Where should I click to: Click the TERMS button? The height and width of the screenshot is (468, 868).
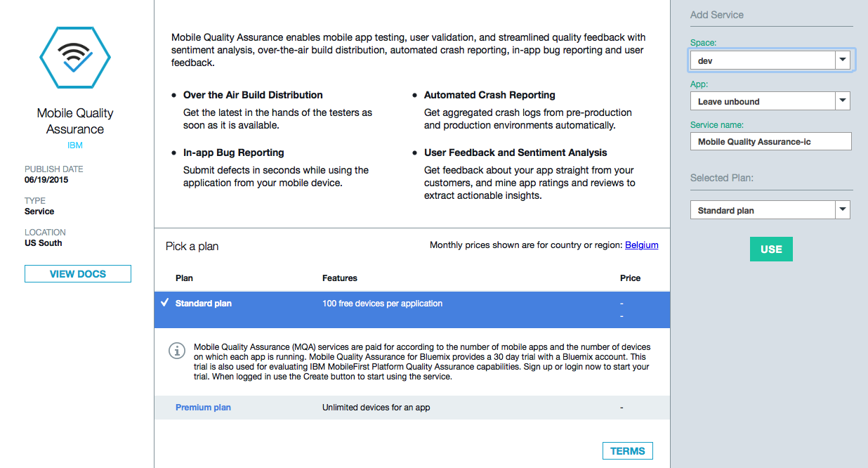click(628, 451)
